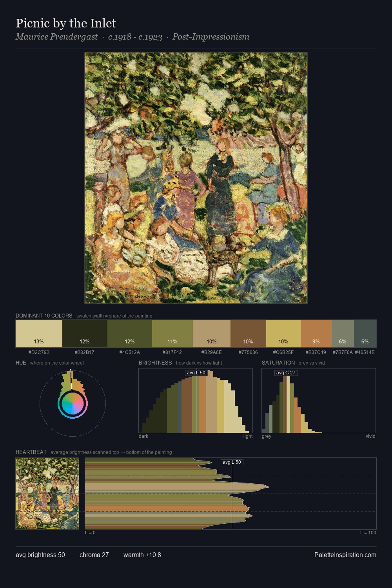Select the #817F42 moss green swatch
This screenshot has width=392, height=588.
(x=172, y=334)
